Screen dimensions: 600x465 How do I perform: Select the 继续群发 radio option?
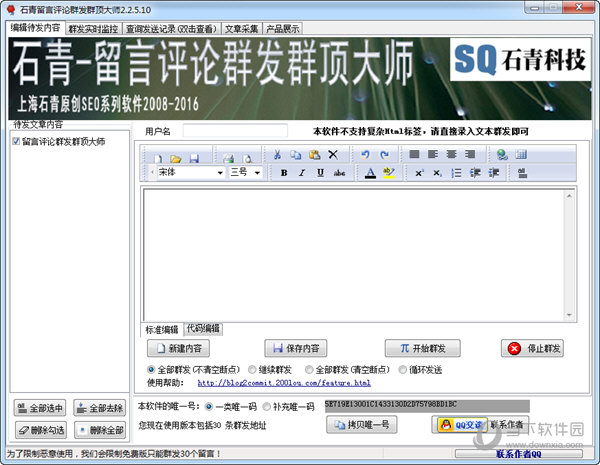tap(252, 370)
